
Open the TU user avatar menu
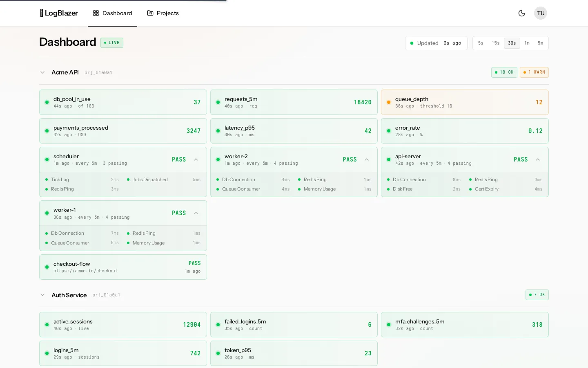coord(541,13)
